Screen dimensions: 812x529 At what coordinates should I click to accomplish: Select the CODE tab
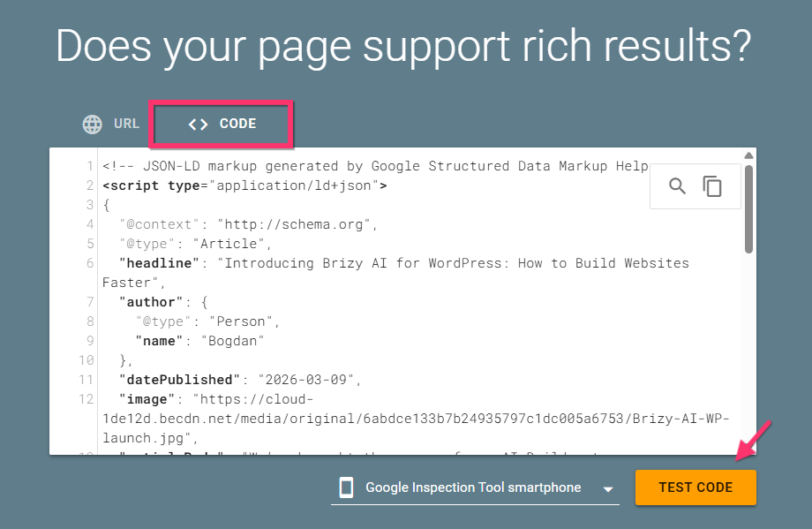point(222,124)
